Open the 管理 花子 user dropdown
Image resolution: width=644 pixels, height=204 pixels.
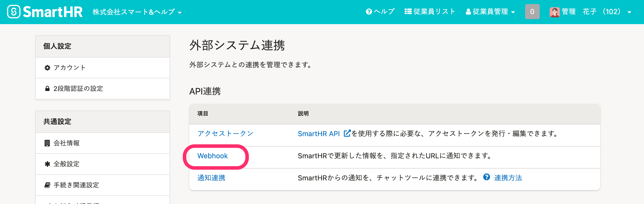(x=591, y=12)
